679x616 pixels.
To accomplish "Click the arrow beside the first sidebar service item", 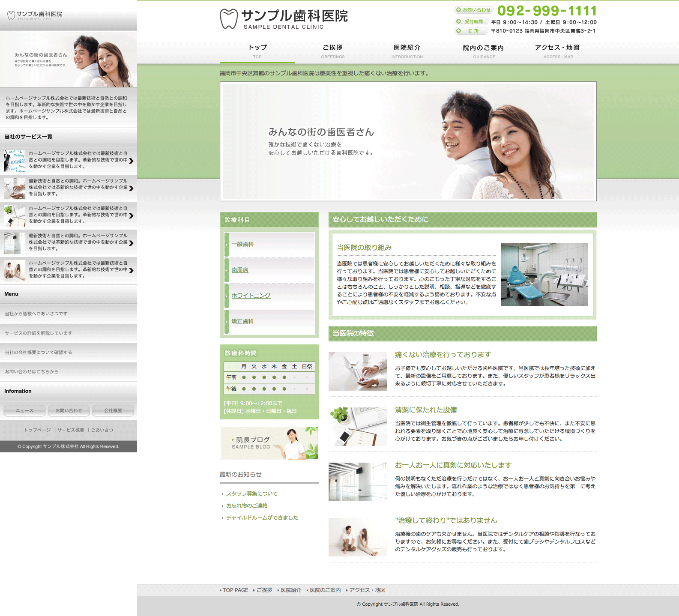I will [131, 161].
